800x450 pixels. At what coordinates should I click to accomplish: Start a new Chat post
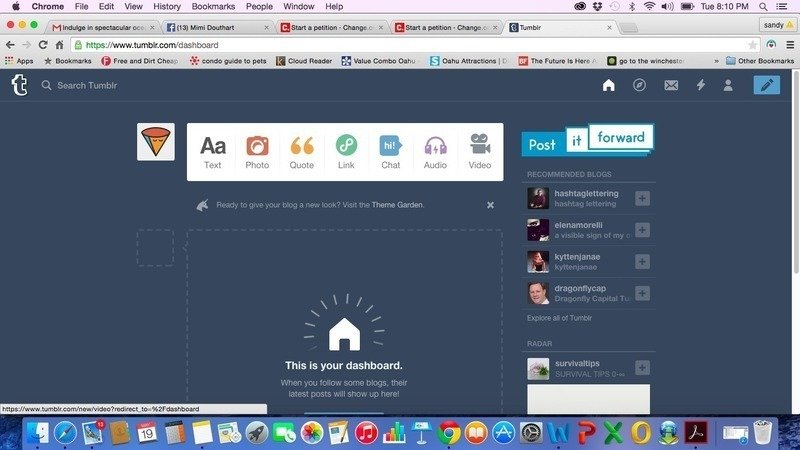[x=390, y=151]
